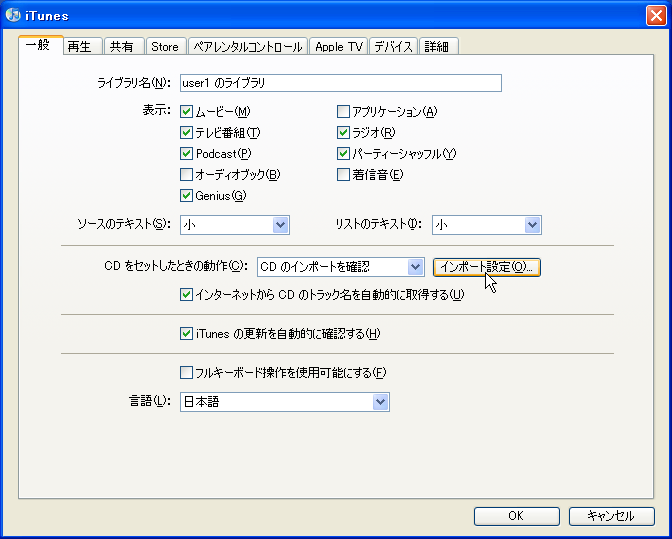Enable the オーディオブック(B) checkbox
Viewport: 672px width, 539px height.
point(186,174)
